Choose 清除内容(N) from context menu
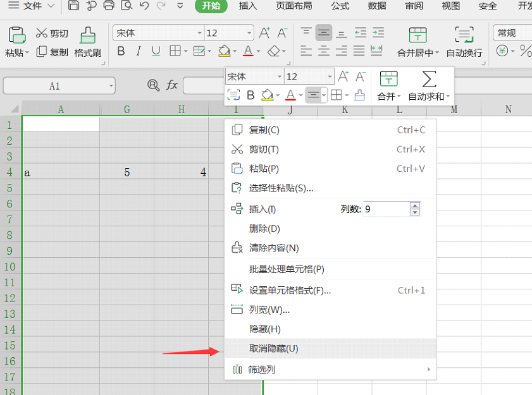Screen dimensions: 532x395 point(330,248)
